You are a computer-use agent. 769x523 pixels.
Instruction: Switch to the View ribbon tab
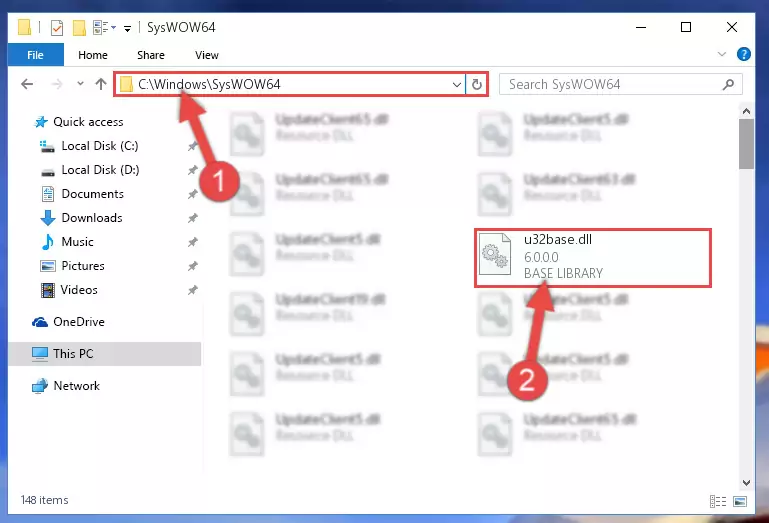tap(206, 55)
